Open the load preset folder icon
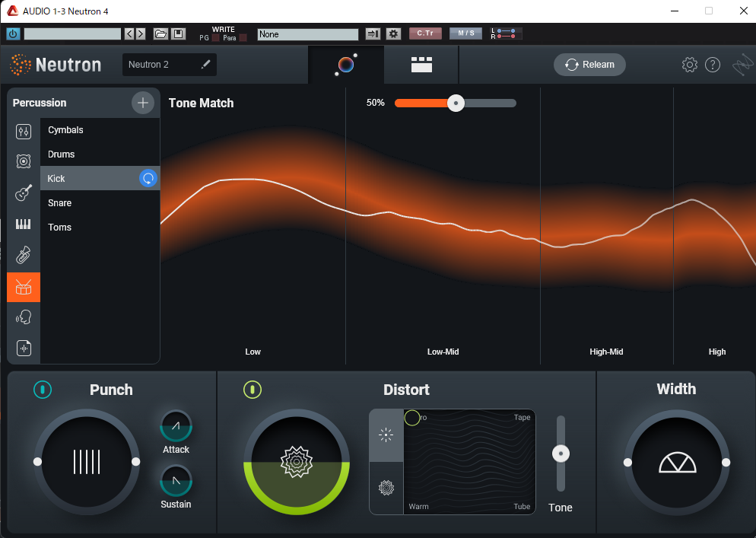 tap(160, 33)
